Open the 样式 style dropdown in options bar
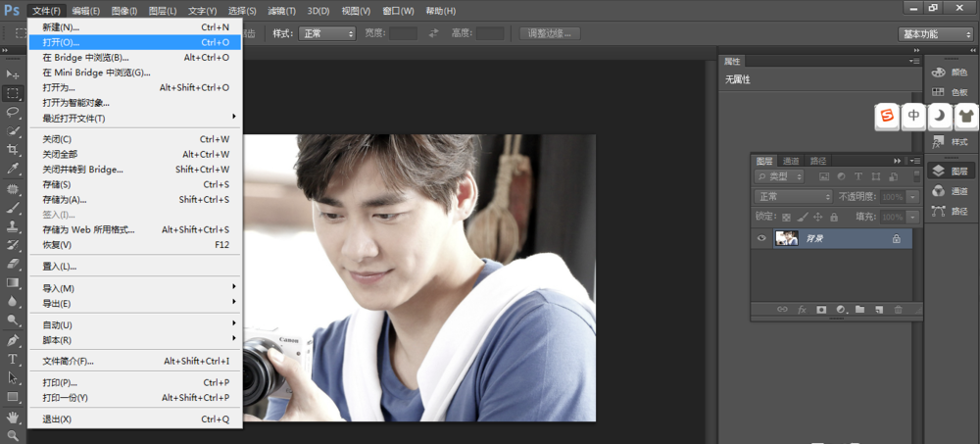This screenshot has height=444, width=980. [327, 33]
